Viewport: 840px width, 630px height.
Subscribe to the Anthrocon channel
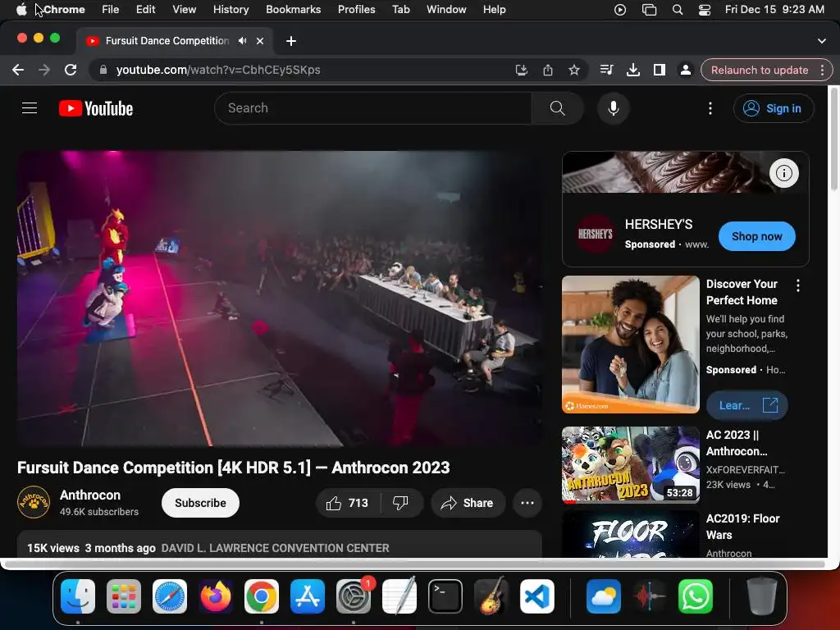200,503
